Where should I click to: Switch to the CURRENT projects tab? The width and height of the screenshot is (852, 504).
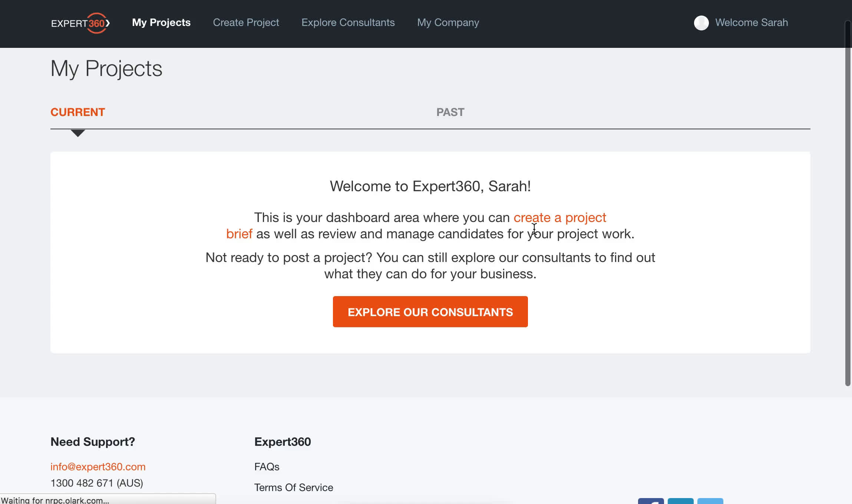tap(77, 112)
